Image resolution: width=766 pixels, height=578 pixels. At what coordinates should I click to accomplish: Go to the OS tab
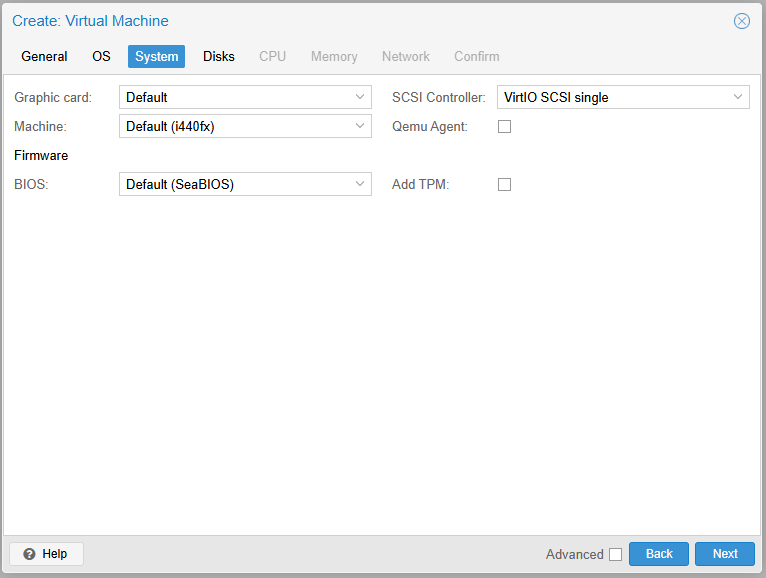click(101, 57)
